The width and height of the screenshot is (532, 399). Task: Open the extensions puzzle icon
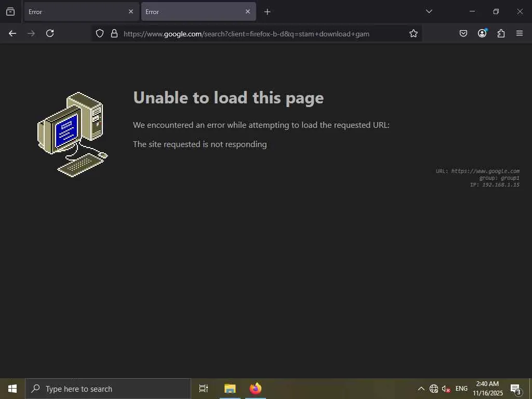(x=501, y=33)
